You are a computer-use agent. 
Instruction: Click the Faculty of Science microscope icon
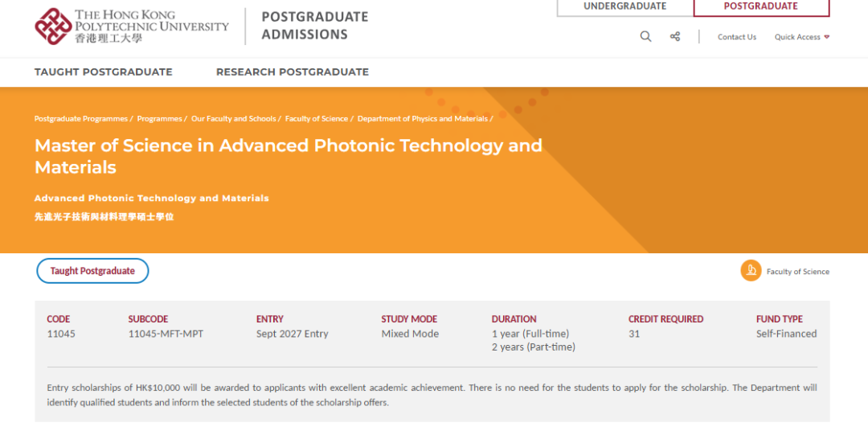click(x=751, y=271)
